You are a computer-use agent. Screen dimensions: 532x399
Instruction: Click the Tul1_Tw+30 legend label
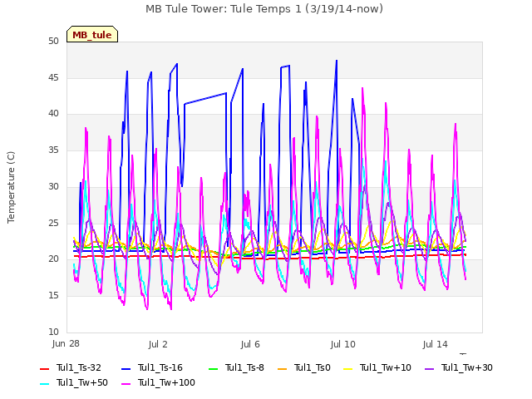tap(467, 367)
